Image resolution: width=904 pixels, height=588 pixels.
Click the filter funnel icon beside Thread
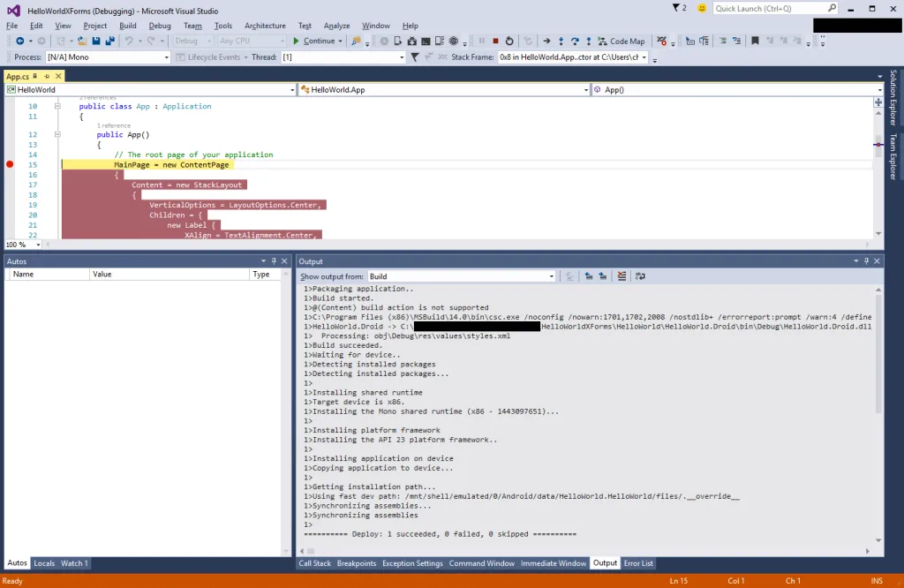[x=415, y=57]
